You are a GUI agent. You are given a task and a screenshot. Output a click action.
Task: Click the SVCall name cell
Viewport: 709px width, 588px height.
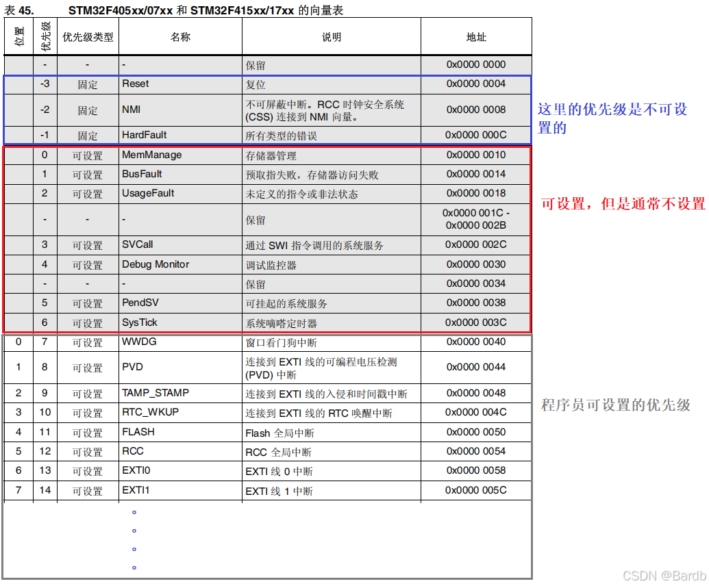point(180,244)
